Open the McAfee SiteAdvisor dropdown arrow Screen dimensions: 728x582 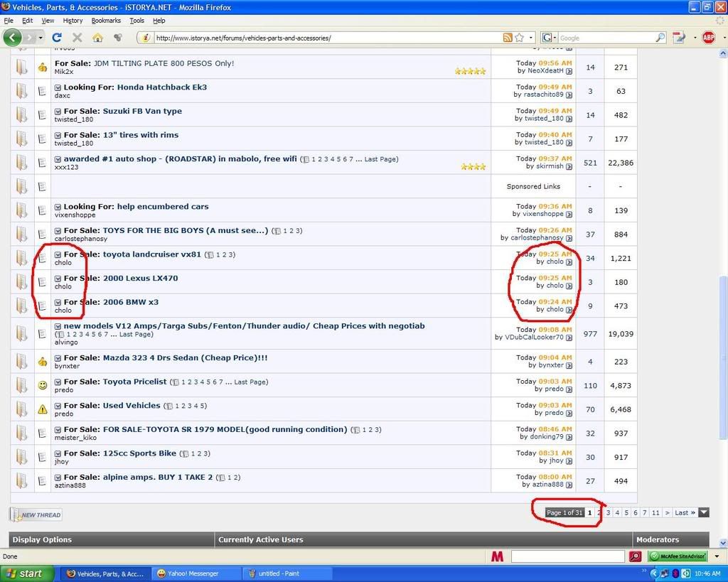(x=717, y=556)
